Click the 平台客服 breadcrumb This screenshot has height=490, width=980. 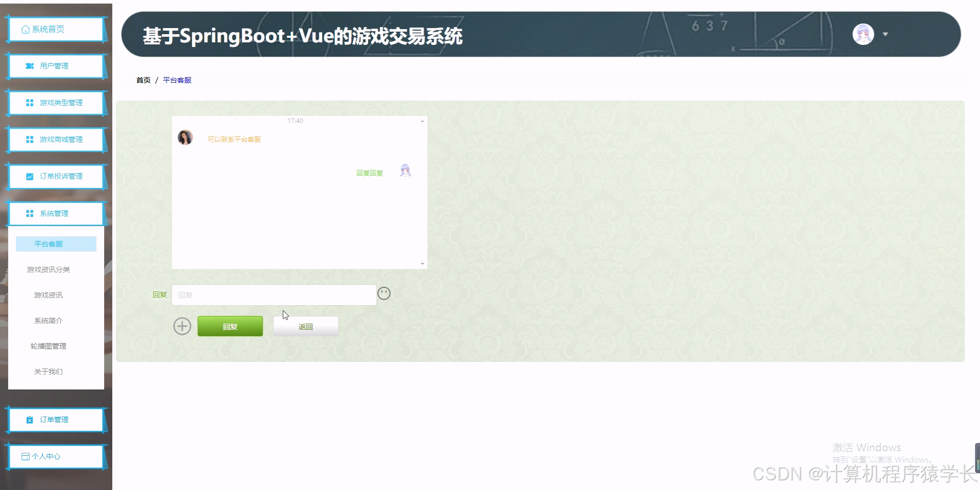[x=177, y=80]
